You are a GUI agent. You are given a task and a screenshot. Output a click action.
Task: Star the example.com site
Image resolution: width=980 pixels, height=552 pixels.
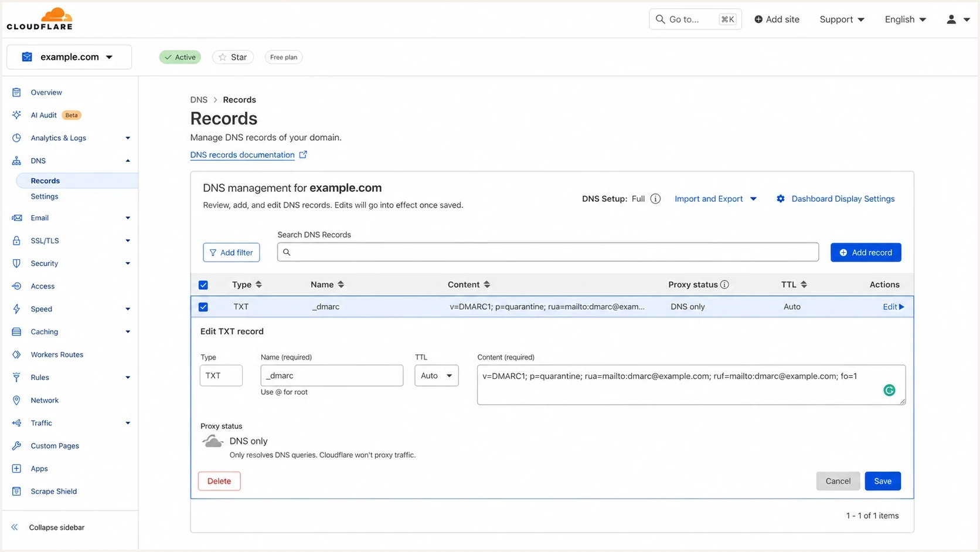tap(233, 57)
